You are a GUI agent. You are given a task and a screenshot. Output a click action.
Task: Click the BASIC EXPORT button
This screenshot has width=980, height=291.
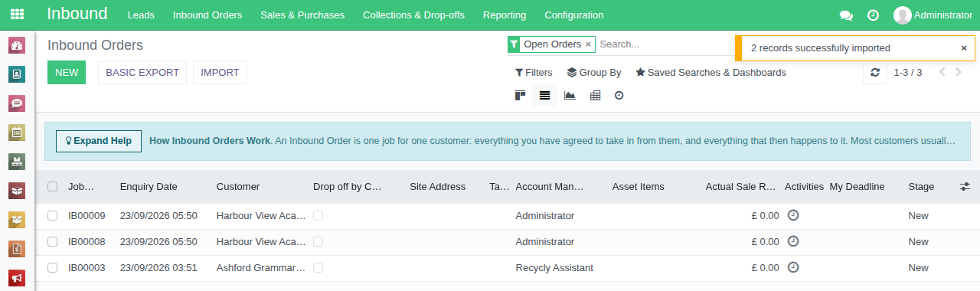[x=142, y=73]
